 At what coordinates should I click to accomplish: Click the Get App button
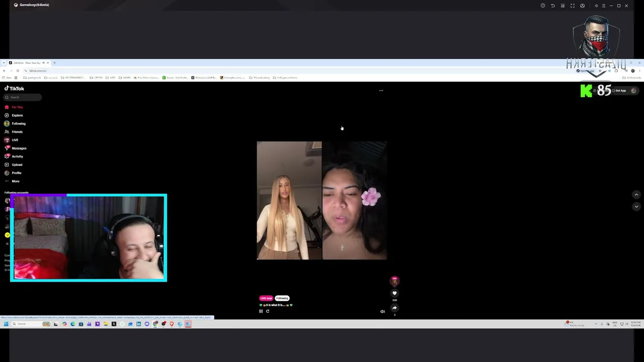(620, 90)
